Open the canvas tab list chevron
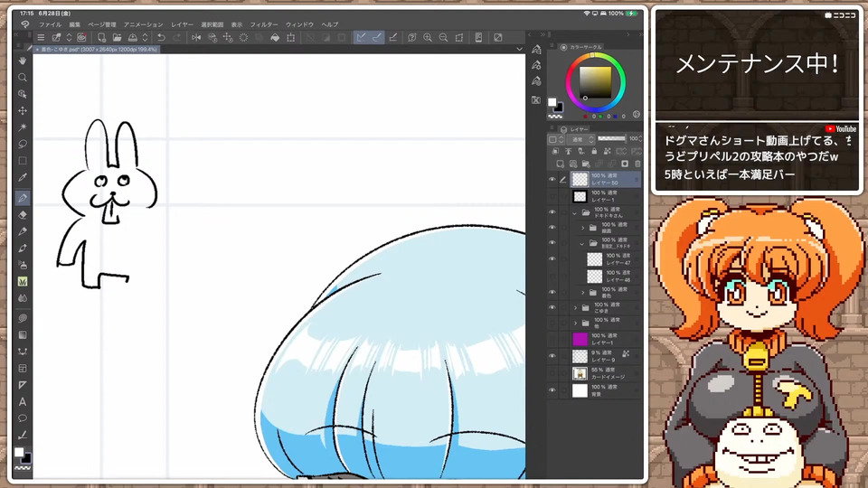868x488 pixels. pos(519,49)
